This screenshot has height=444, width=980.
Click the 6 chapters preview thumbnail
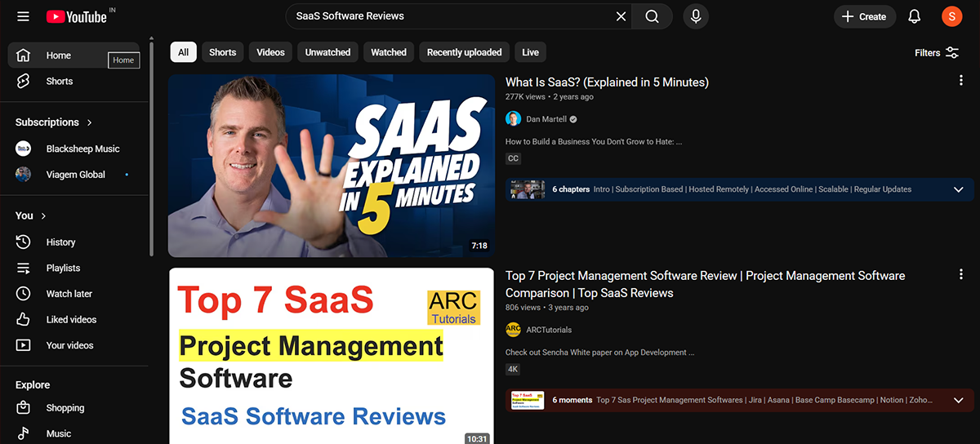[x=528, y=189]
